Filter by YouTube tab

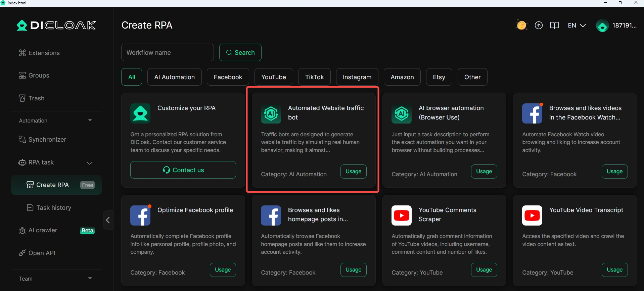(274, 77)
